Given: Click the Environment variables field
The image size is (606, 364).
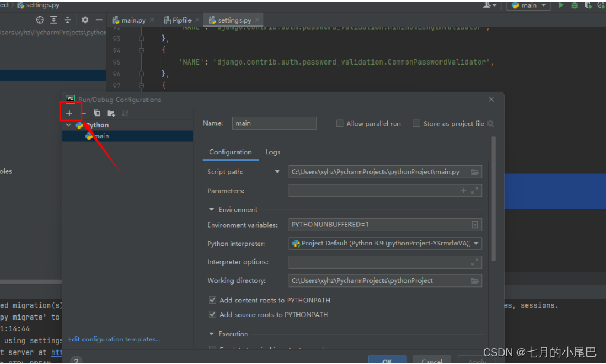Looking at the screenshot, I should coord(385,225).
